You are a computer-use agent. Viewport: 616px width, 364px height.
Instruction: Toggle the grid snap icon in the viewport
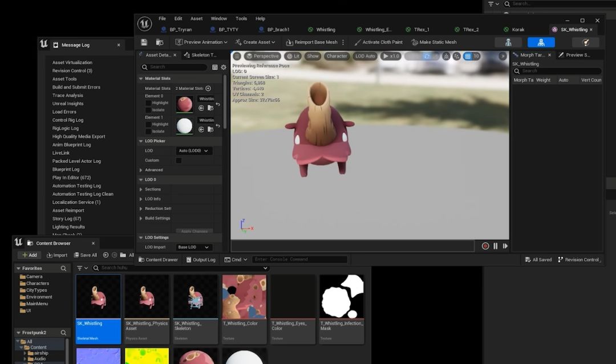coord(468,56)
